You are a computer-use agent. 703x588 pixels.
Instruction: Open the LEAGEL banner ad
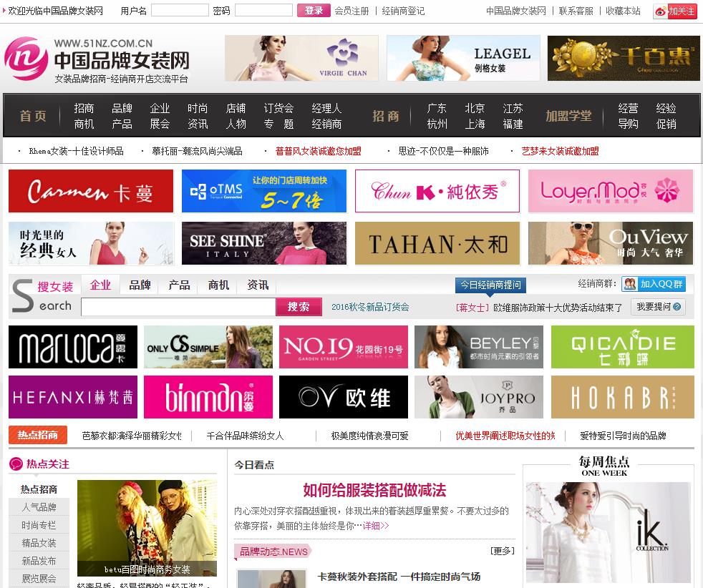pyautogui.click(x=463, y=58)
